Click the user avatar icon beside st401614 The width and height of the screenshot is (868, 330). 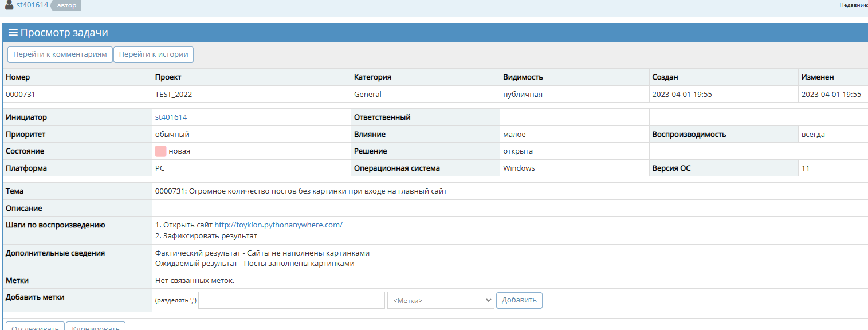coord(9,5)
